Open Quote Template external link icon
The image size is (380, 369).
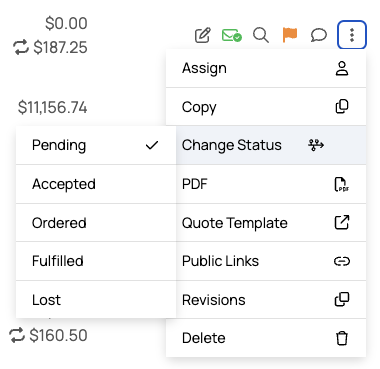point(342,222)
